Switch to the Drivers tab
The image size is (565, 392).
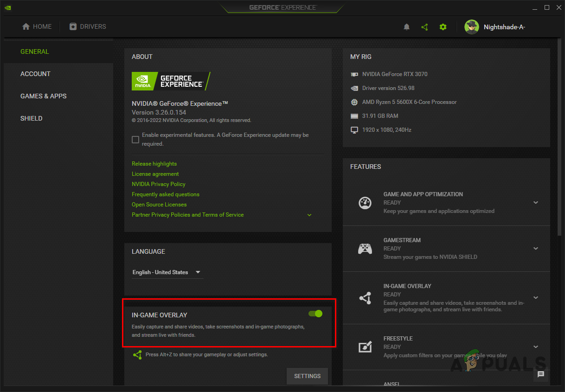point(88,26)
